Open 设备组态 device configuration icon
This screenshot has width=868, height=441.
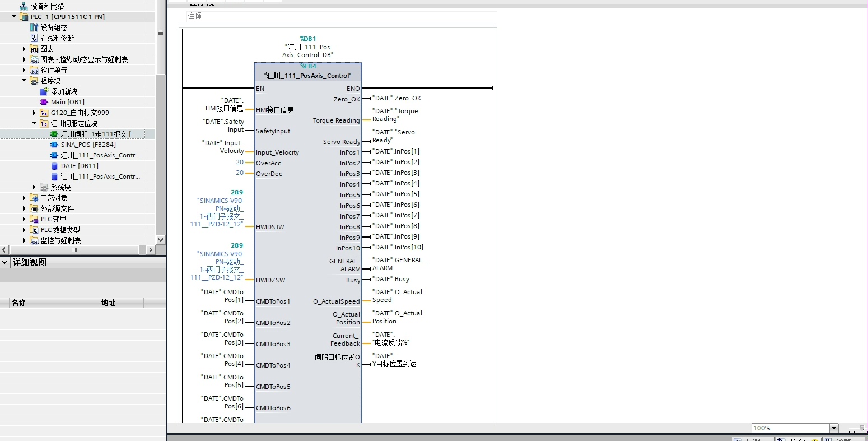[x=34, y=27]
